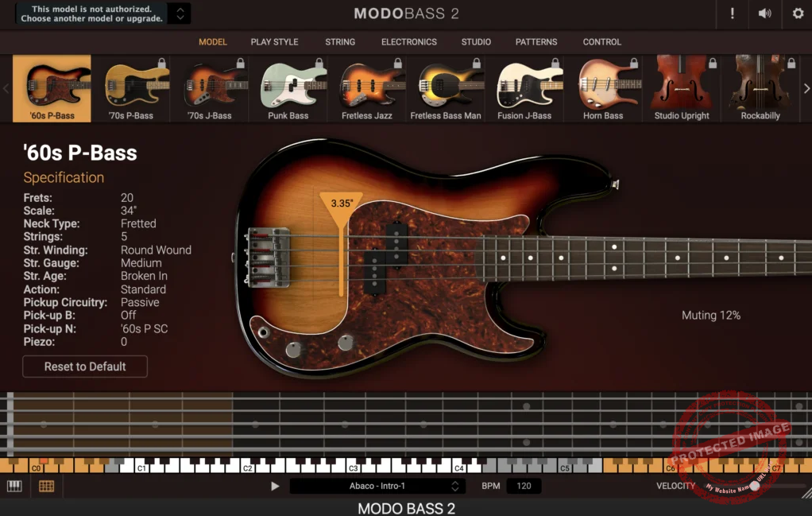Switch to the PATTERNS tab
812x516 pixels.
[x=536, y=42]
